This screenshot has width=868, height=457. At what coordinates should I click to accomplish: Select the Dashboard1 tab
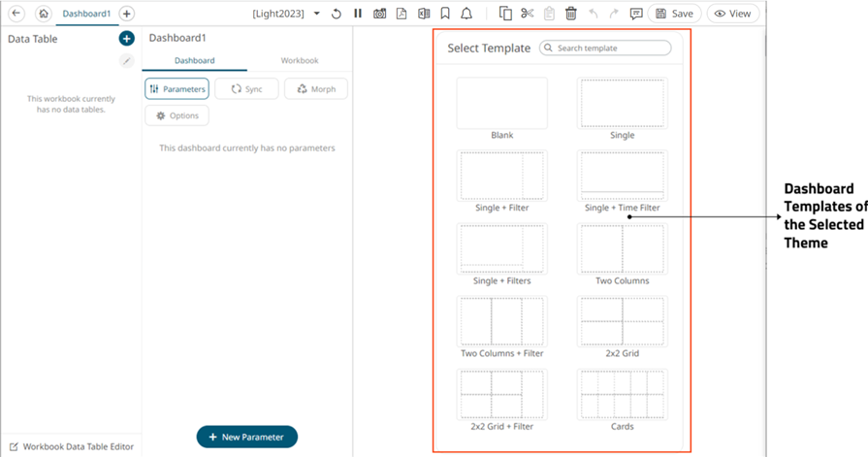click(x=86, y=14)
